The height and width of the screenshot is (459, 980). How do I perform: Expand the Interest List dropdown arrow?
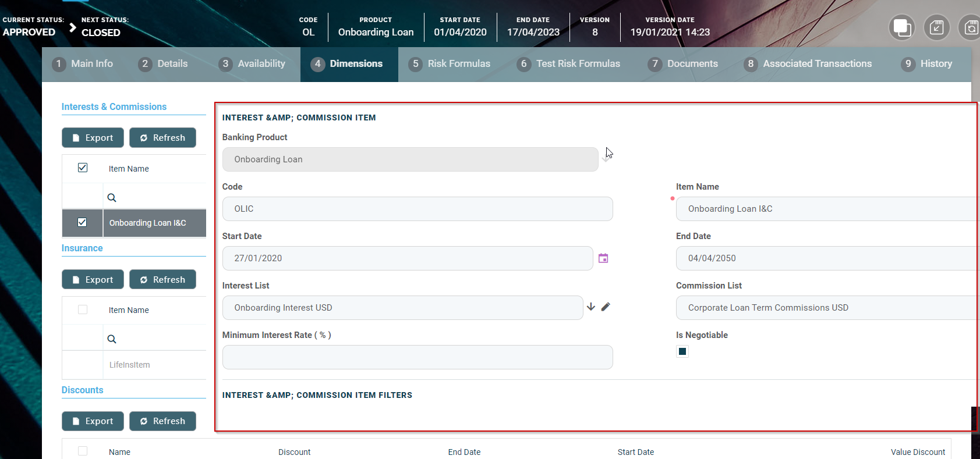coord(591,307)
